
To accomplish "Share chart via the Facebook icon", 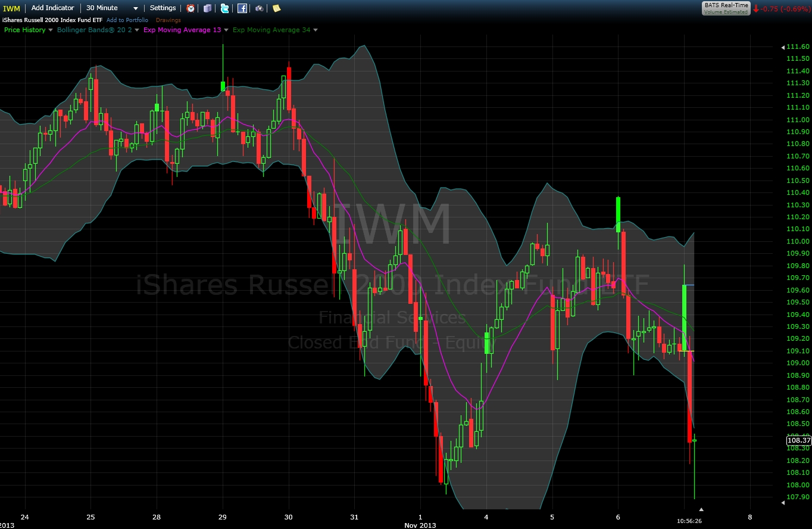I will (242, 8).
